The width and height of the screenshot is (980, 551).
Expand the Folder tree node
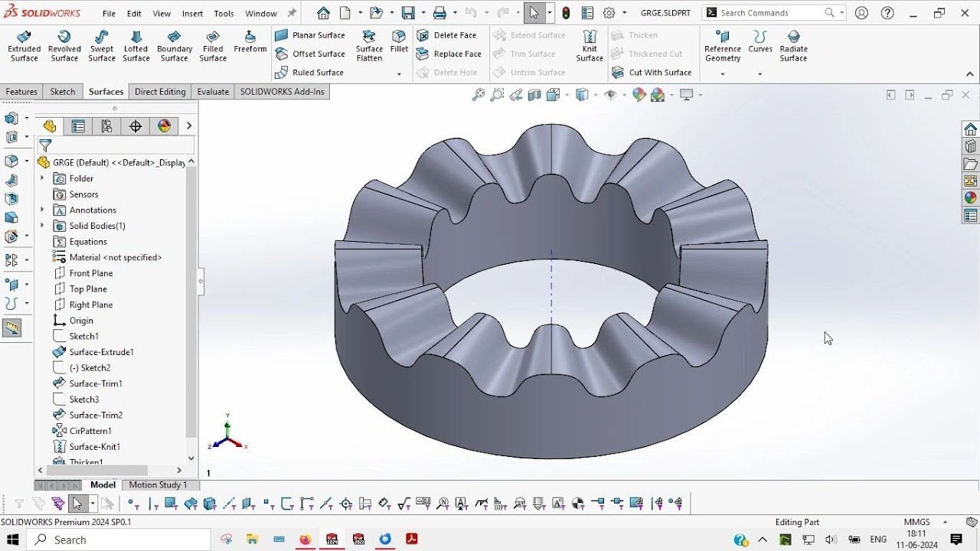coord(42,178)
